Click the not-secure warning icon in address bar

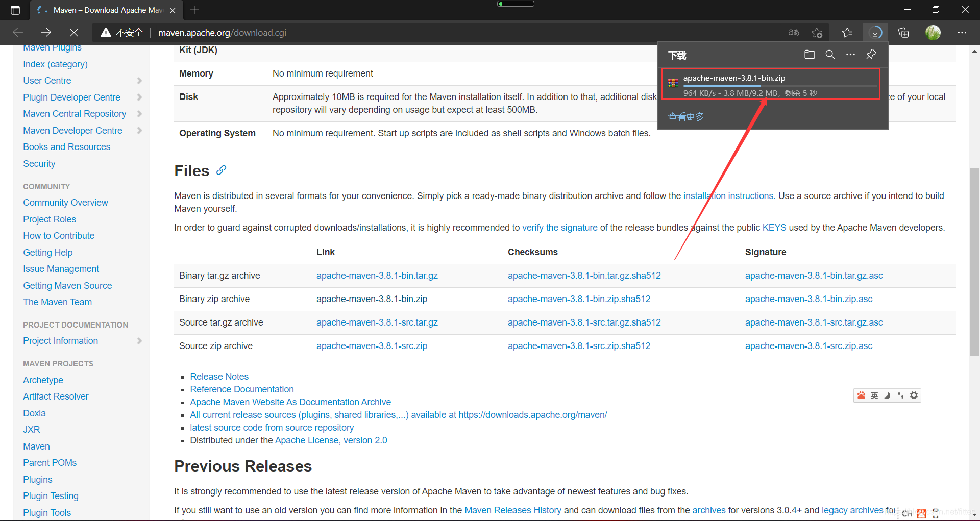(x=106, y=33)
